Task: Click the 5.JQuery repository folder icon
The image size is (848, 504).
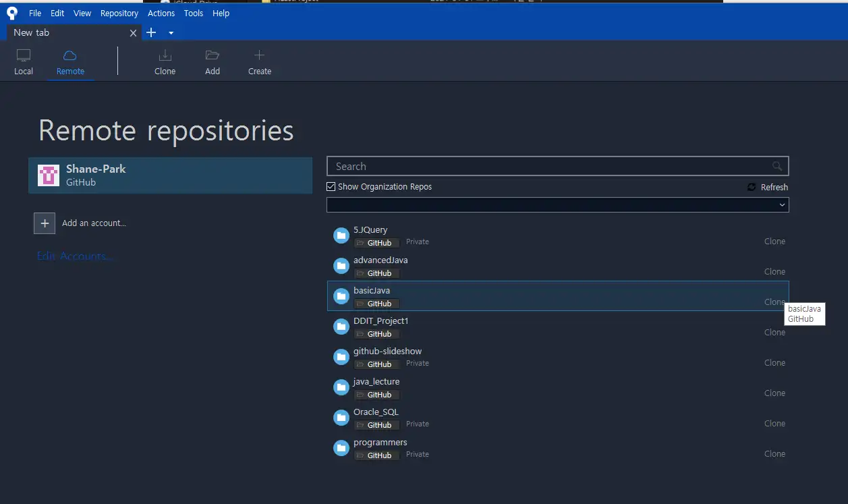Action: pos(341,235)
